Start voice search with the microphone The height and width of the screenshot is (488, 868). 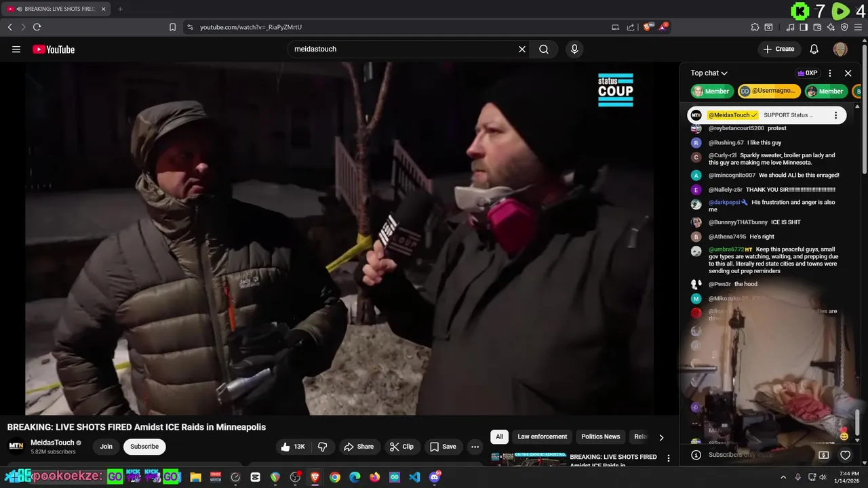click(574, 49)
